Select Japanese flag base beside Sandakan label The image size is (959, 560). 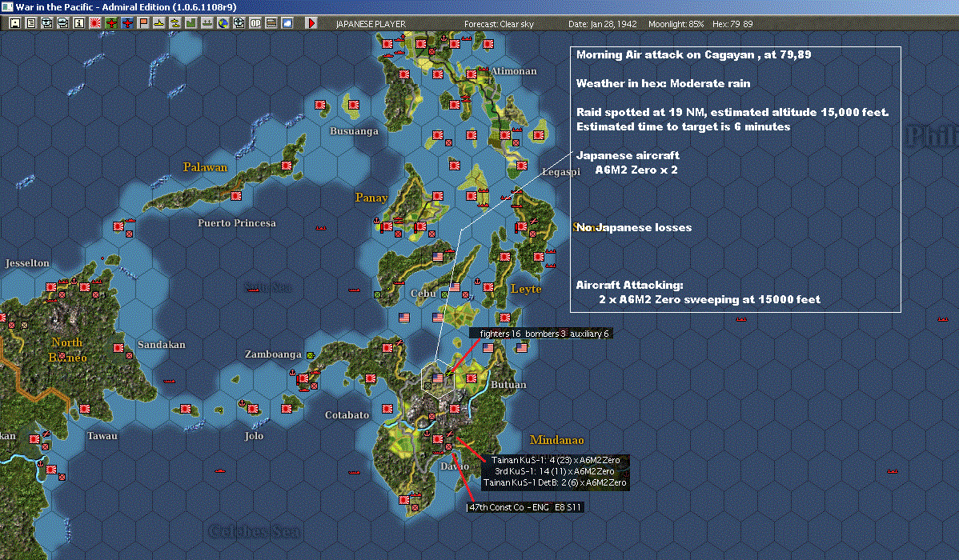[118, 348]
